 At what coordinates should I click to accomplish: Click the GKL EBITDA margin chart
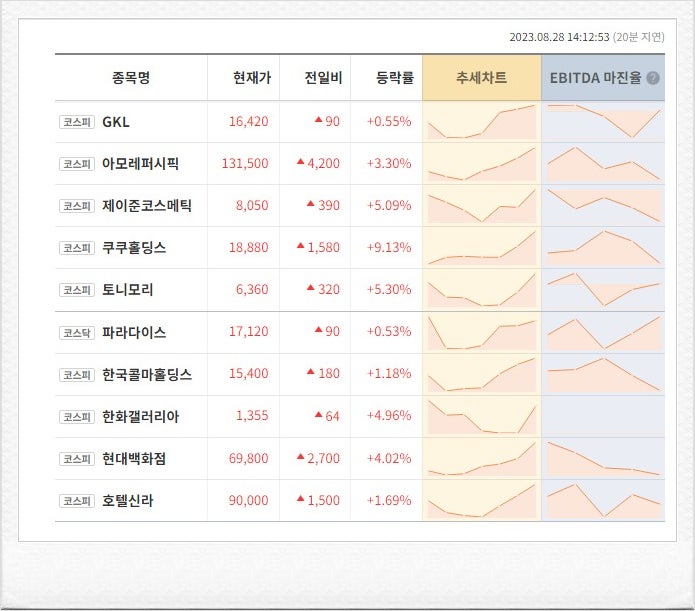604,121
